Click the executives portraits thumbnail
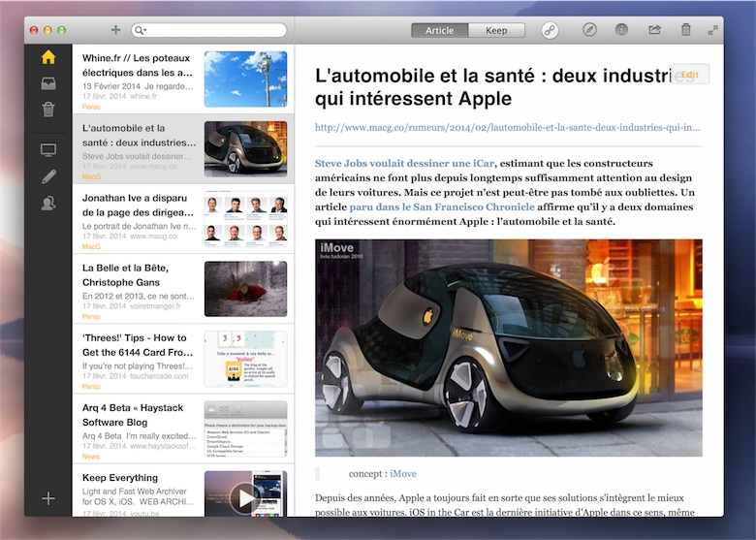The height and width of the screenshot is (540, 756). coord(245,219)
